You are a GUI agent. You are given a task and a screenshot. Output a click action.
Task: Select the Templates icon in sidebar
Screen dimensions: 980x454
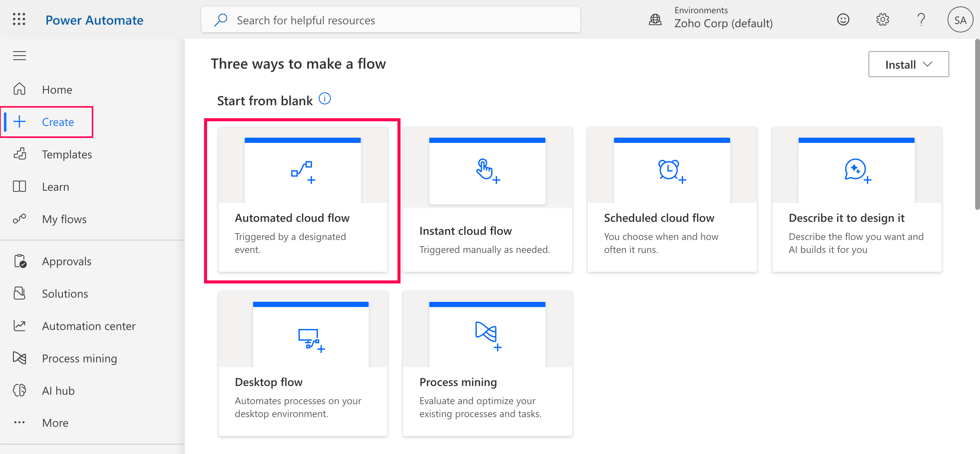pyautogui.click(x=19, y=154)
